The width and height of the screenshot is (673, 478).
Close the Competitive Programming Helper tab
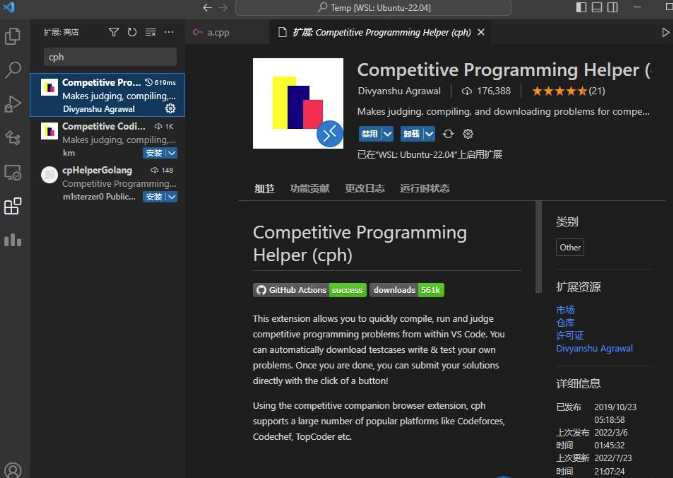(x=481, y=32)
